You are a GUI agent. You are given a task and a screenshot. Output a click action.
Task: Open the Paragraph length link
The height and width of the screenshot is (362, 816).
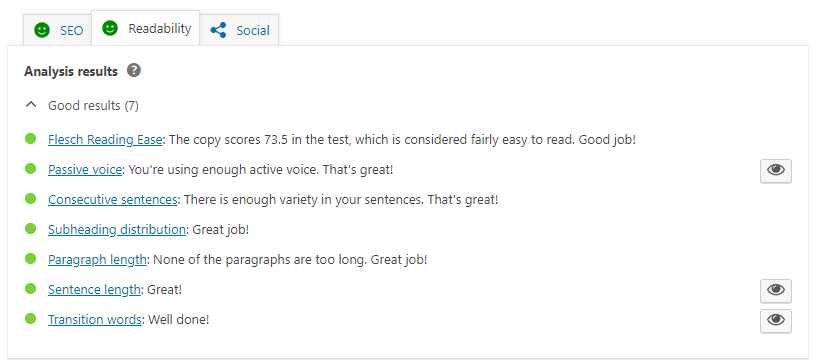pyautogui.click(x=97, y=260)
